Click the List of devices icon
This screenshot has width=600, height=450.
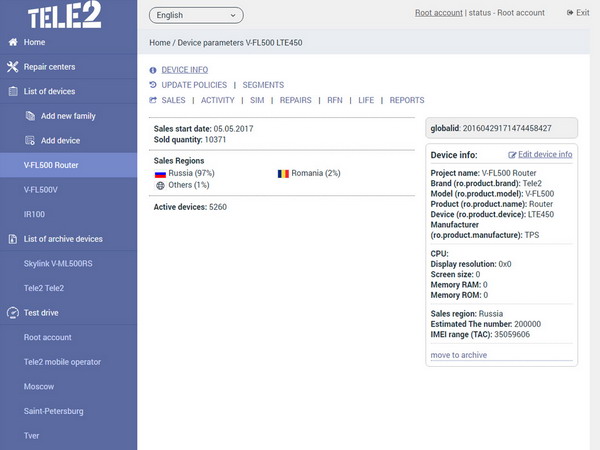click(x=12, y=92)
